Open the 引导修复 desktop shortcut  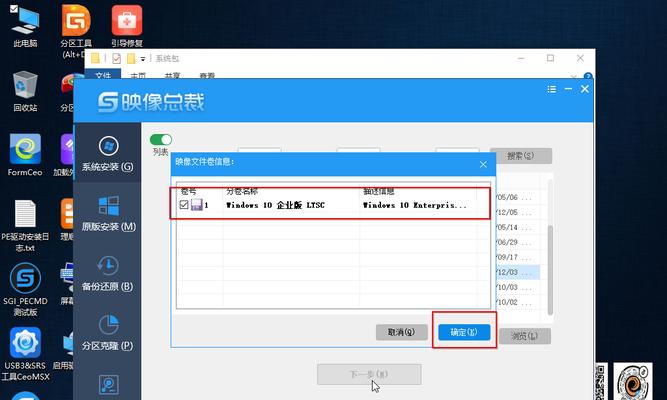click(127, 26)
